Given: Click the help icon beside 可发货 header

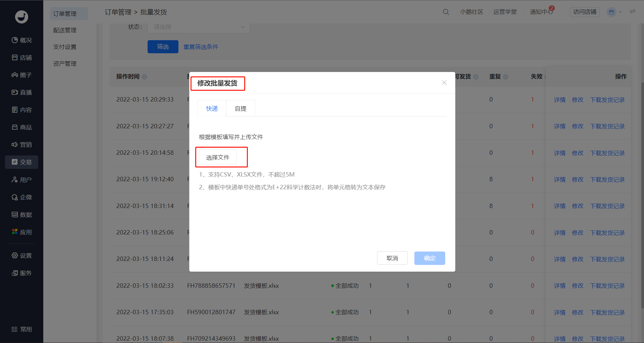Looking at the screenshot, I should pyautogui.click(x=476, y=77).
